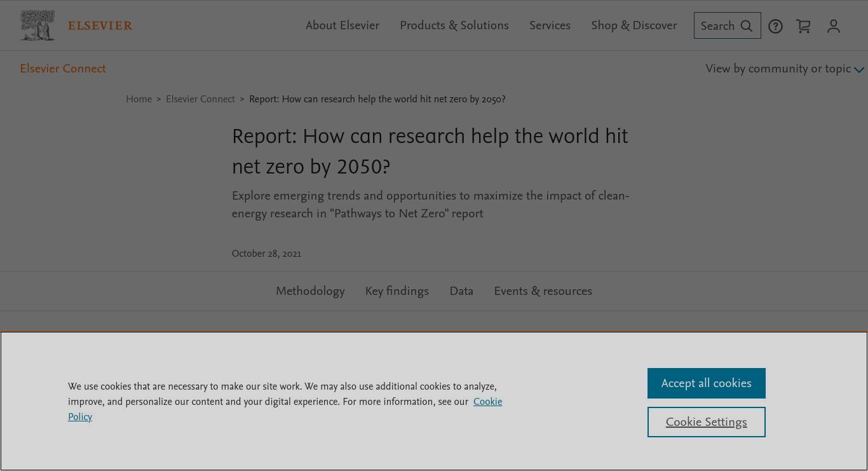The image size is (868, 471).
Task: Click the subtitle mentioning 'Pathways to Net Zero'
Action: [431, 205]
